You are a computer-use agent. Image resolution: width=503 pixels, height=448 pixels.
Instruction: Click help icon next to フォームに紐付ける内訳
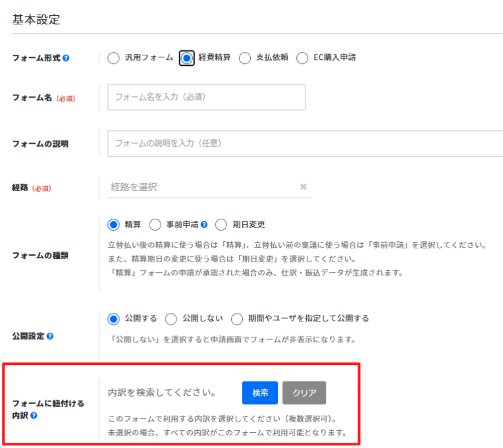34,416
